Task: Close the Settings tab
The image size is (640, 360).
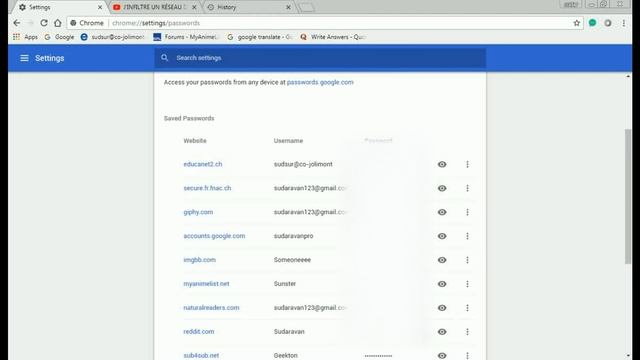Action: (x=100, y=7)
